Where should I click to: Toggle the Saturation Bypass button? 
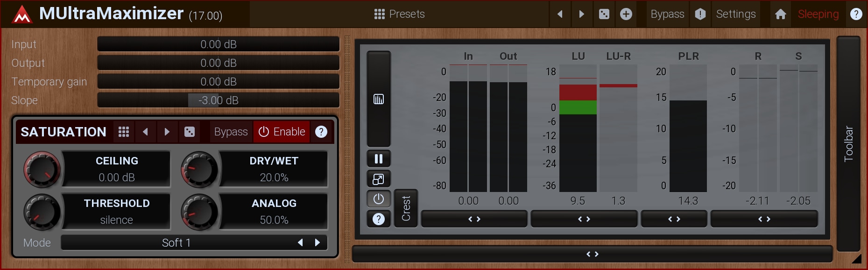[231, 132]
